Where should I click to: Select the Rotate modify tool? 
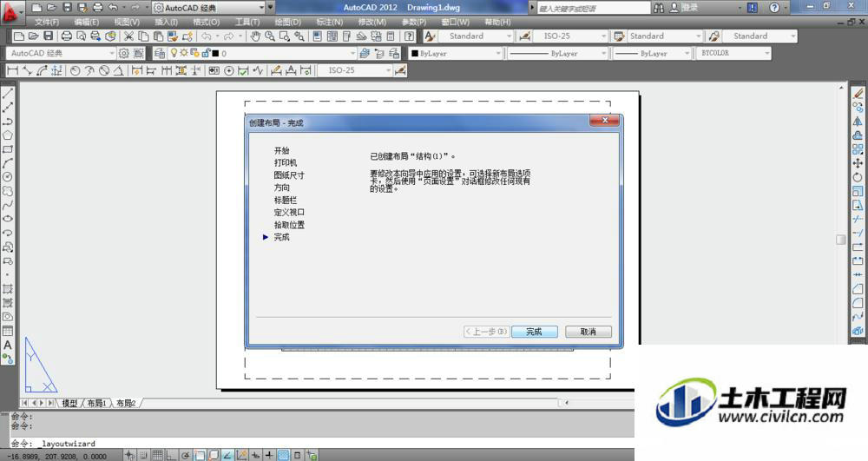[858, 178]
